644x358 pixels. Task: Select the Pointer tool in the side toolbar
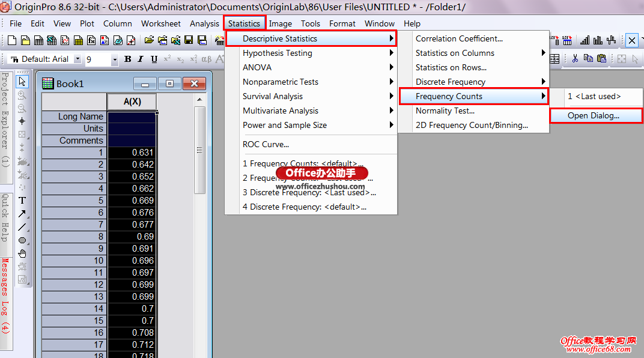pos(22,82)
